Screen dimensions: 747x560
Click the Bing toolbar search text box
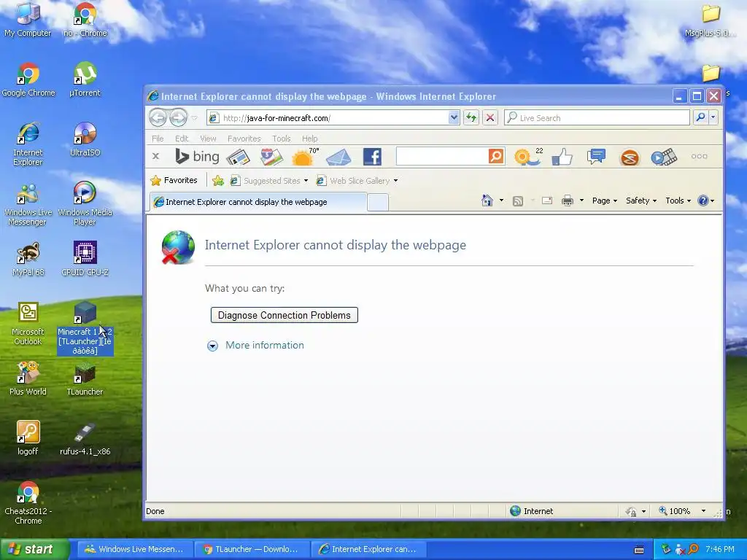pyautogui.click(x=441, y=156)
